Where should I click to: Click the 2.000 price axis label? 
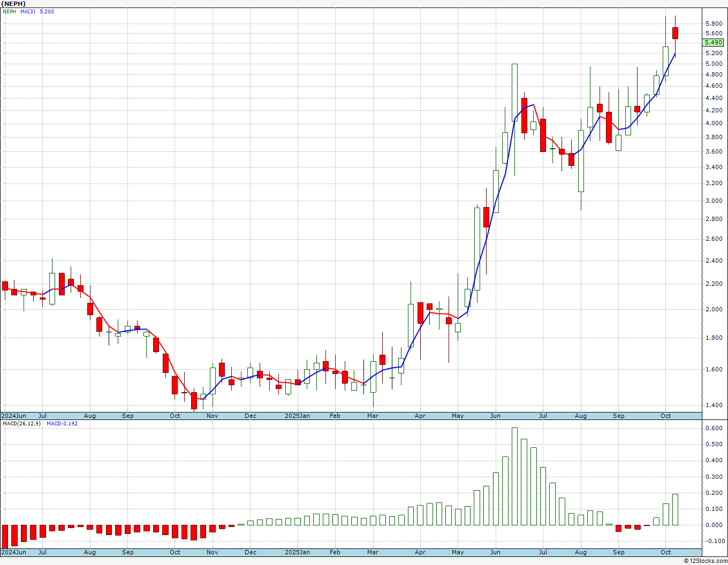click(x=714, y=309)
